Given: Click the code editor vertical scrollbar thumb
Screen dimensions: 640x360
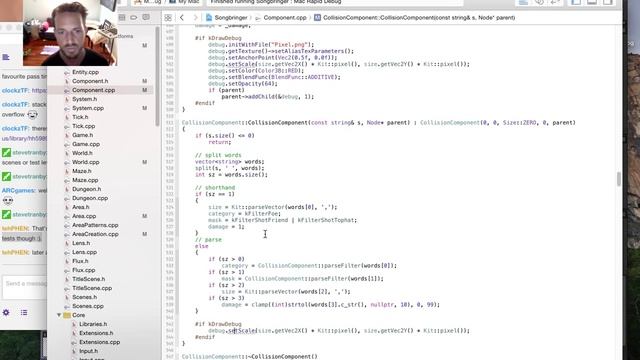Looking at the screenshot, I should click(619, 179).
